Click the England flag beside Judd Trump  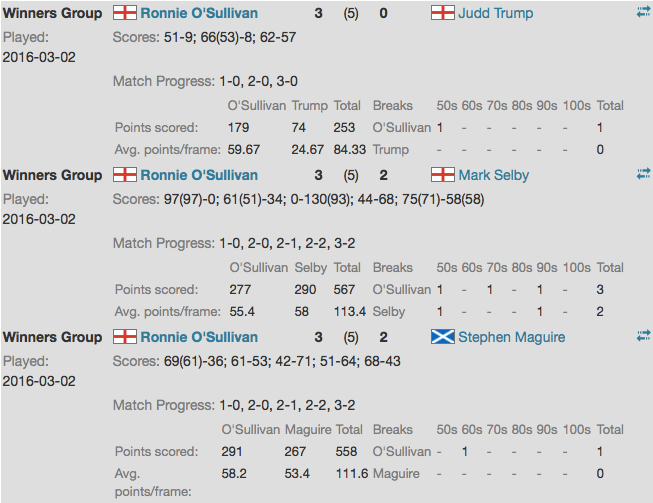(442, 13)
